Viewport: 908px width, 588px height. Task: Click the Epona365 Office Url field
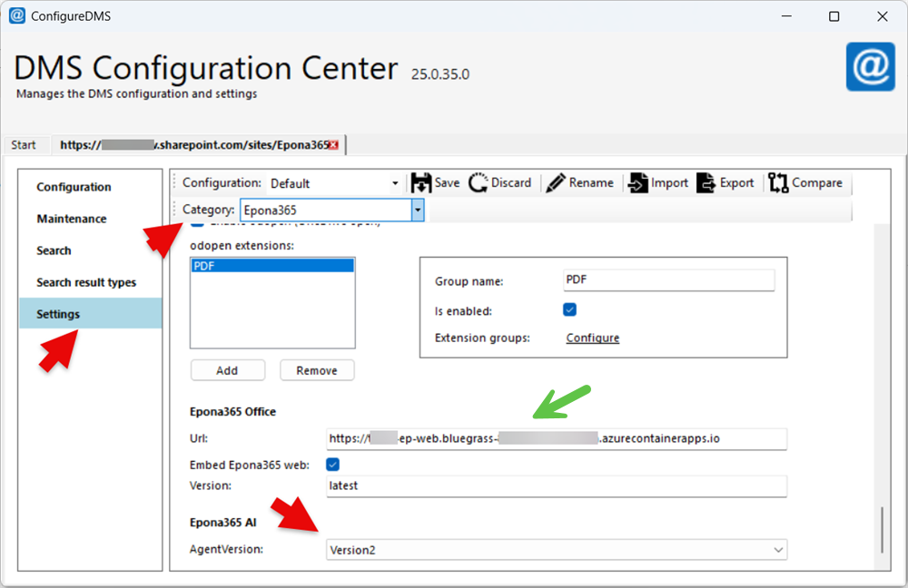557,438
